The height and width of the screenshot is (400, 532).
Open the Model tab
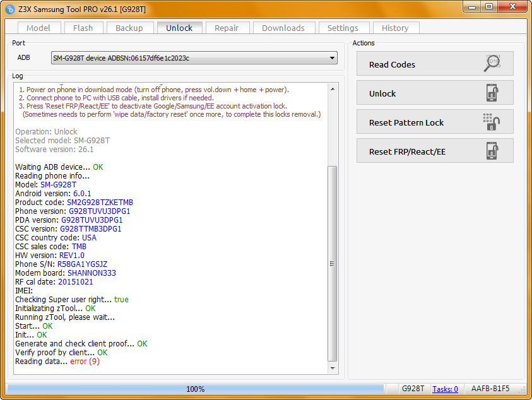[x=38, y=28]
